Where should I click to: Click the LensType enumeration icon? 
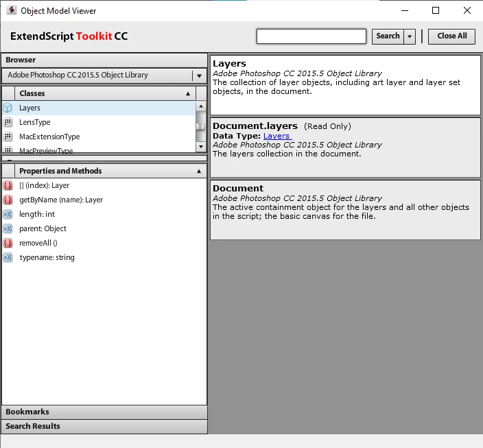[8, 122]
